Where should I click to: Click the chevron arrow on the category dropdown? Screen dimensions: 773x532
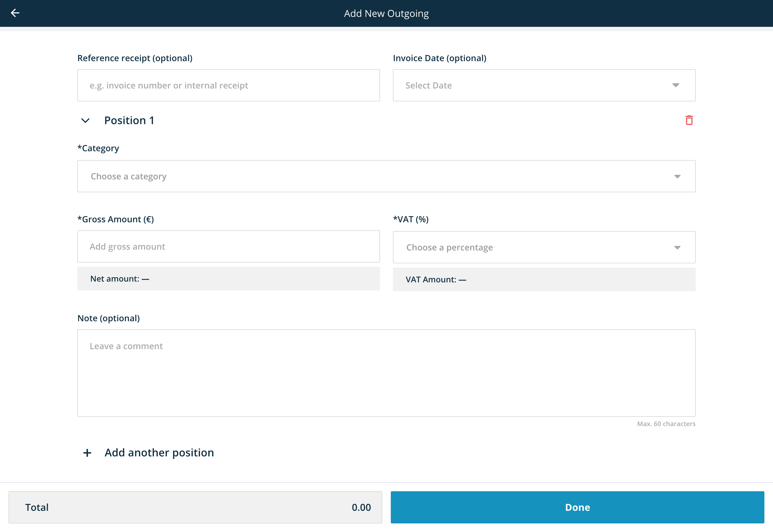pos(677,176)
